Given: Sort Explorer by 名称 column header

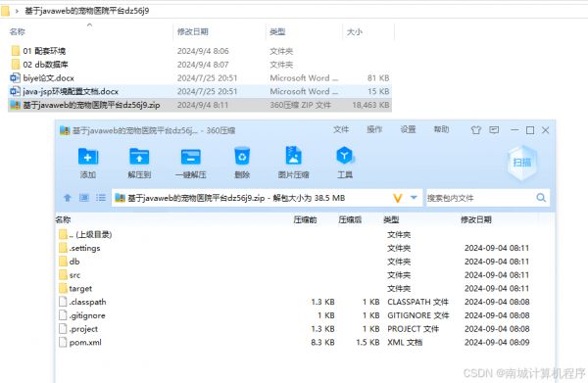Looking at the screenshot, I should 18,32.
